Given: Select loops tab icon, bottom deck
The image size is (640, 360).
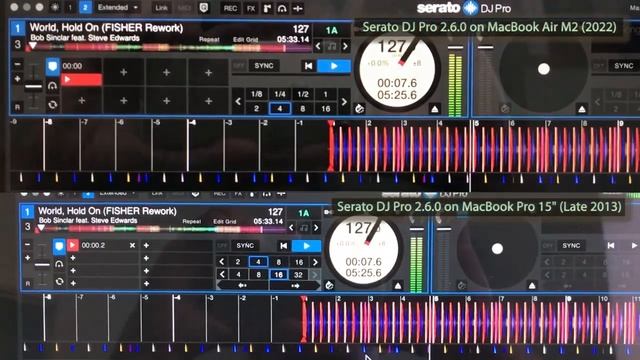Looking at the screenshot, I should click(x=59, y=264).
